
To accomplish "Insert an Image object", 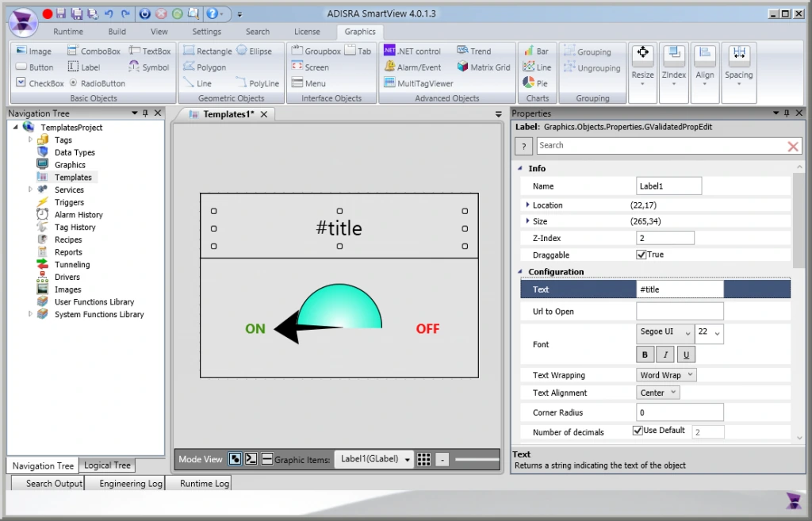I will click(34, 51).
